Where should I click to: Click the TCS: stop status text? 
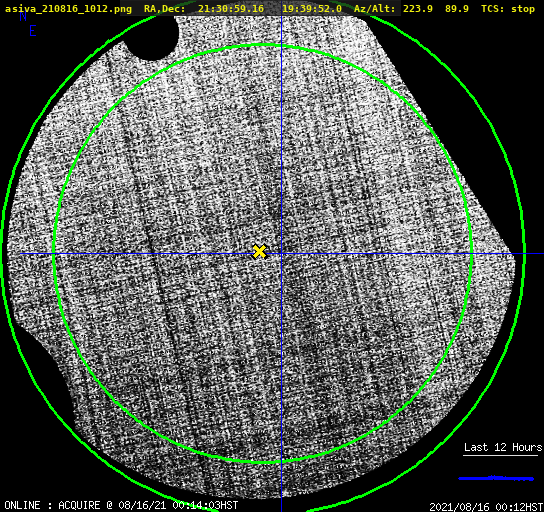click(508, 9)
